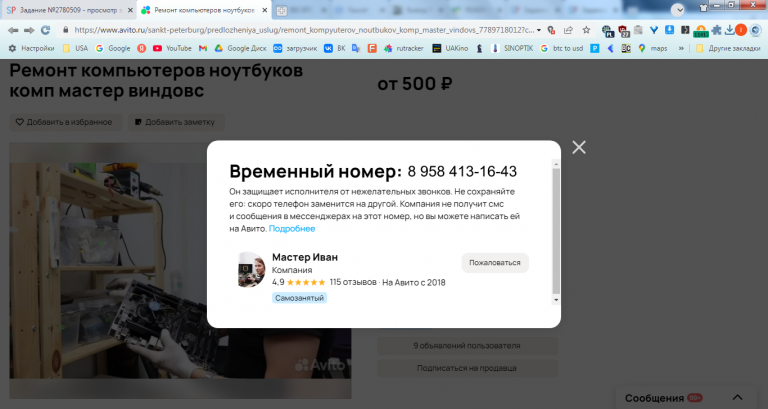Close the Ремонт компьютеров tab
The width and height of the screenshot is (768, 409).
point(264,10)
